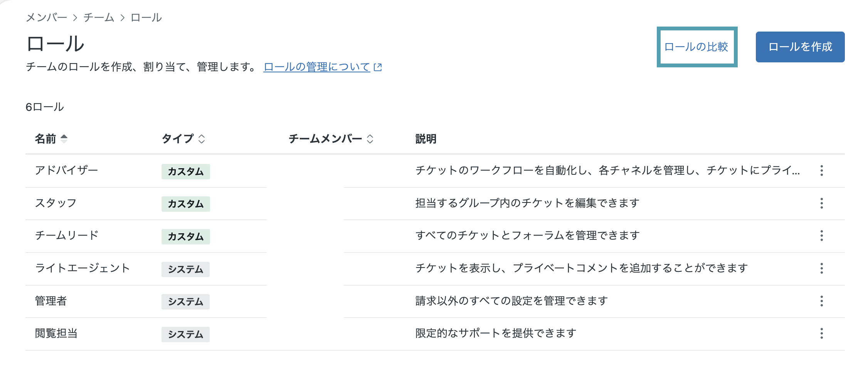Open kebab menu for 管理者 role
Image resolution: width=868 pixels, height=378 pixels.
tap(821, 301)
